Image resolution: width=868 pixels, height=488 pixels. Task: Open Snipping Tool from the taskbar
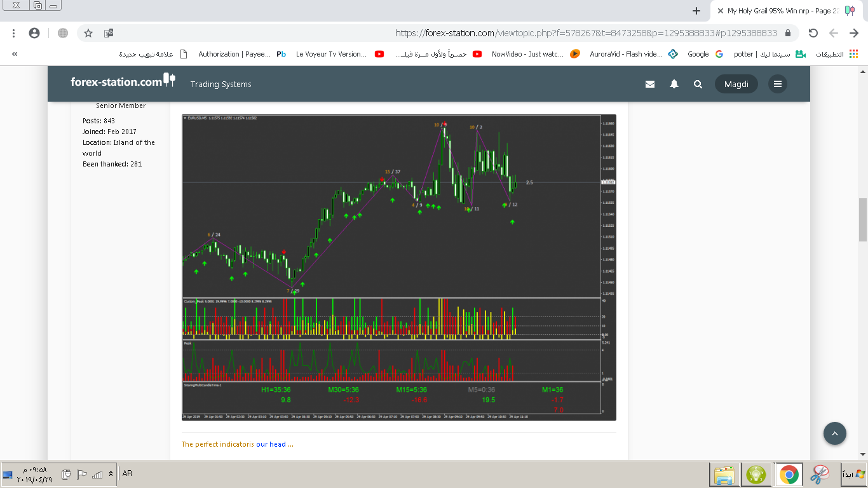tap(820, 474)
